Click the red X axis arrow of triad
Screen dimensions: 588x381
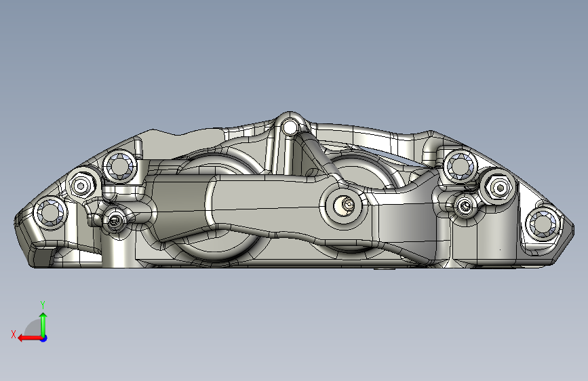click(x=30, y=338)
